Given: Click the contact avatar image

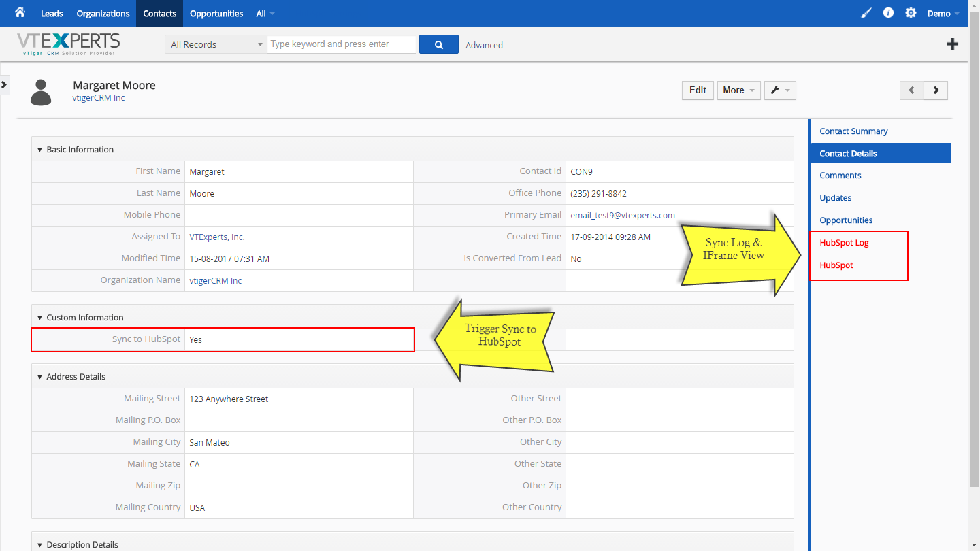Looking at the screenshot, I should click(41, 93).
